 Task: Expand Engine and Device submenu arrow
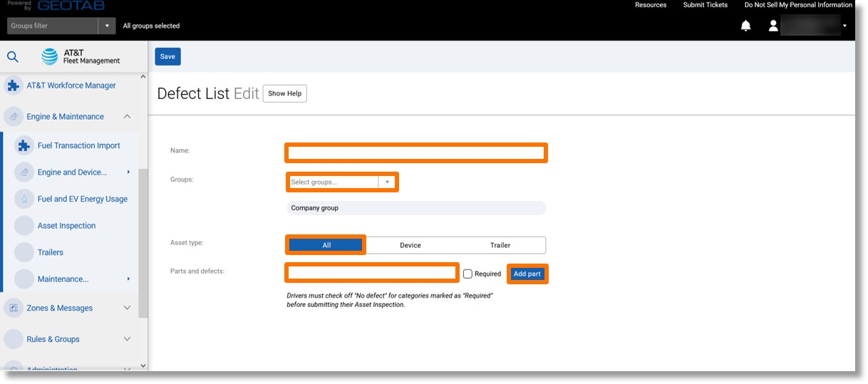point(128,172)
